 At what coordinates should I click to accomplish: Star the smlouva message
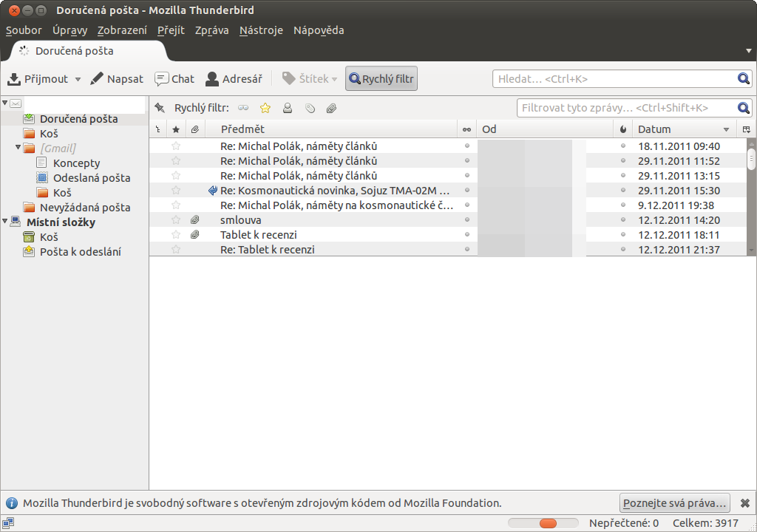pyautogui.click(x=176, y=219)
